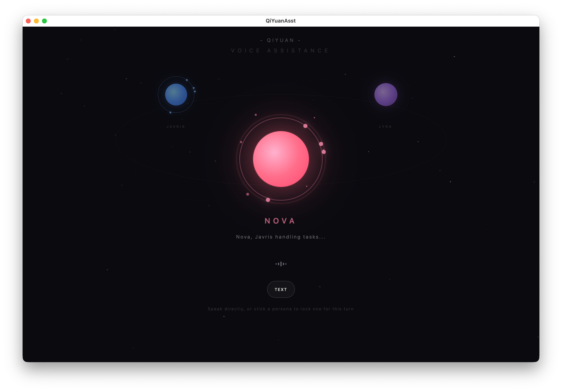
Task: Click the LYRA persona name label
Action: click(x=386, y=127)
